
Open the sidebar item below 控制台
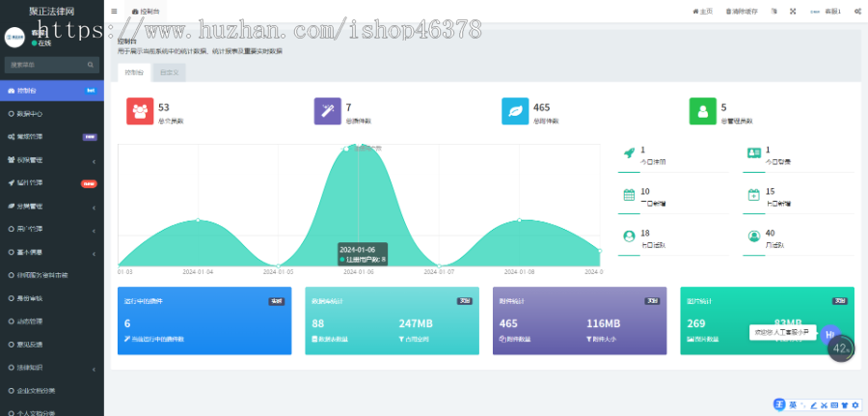51,114
